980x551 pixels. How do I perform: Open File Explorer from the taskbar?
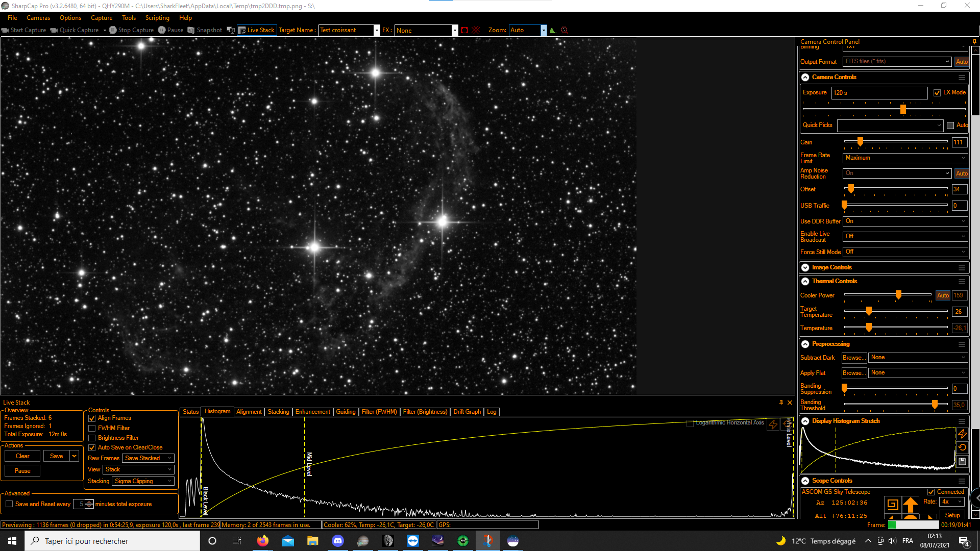click(x=313, y=541)
